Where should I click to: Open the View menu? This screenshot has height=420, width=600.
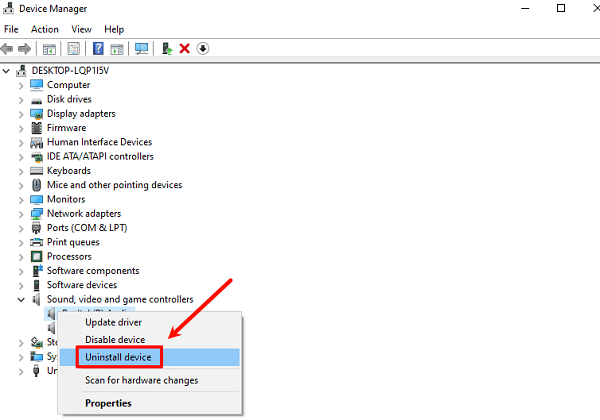[x=81, y=29]
